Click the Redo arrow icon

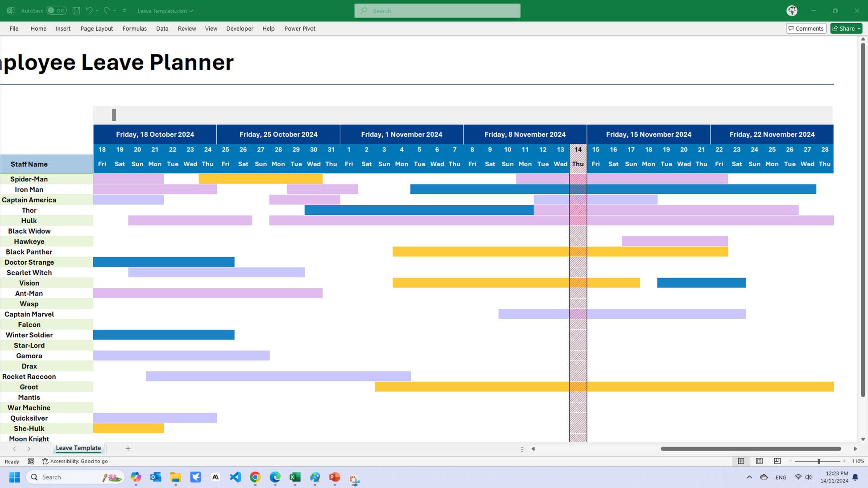(x=107, y=11)
